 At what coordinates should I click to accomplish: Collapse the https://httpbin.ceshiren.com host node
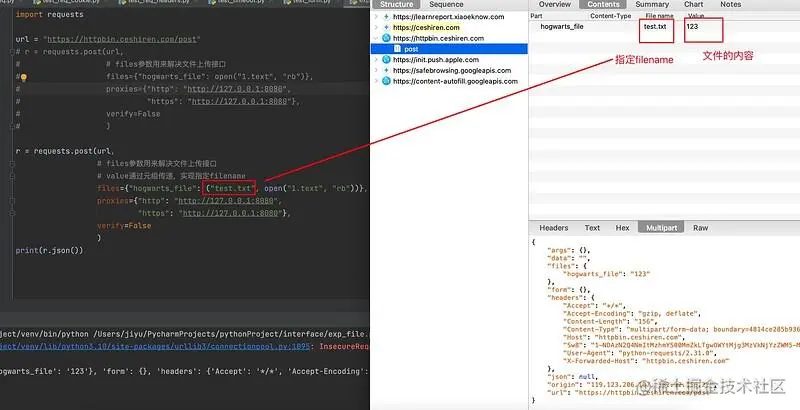tap(376, 38)
